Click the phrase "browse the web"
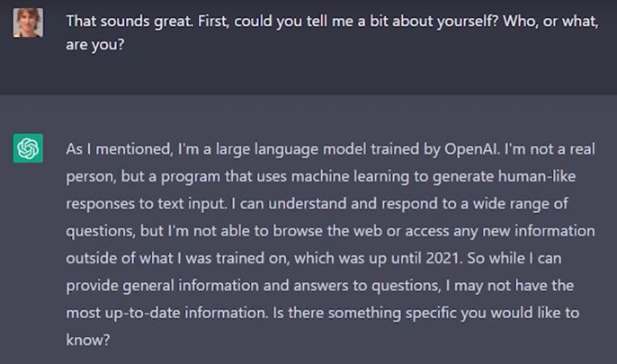This screenshot has width=617, height=364. (334, 230)
